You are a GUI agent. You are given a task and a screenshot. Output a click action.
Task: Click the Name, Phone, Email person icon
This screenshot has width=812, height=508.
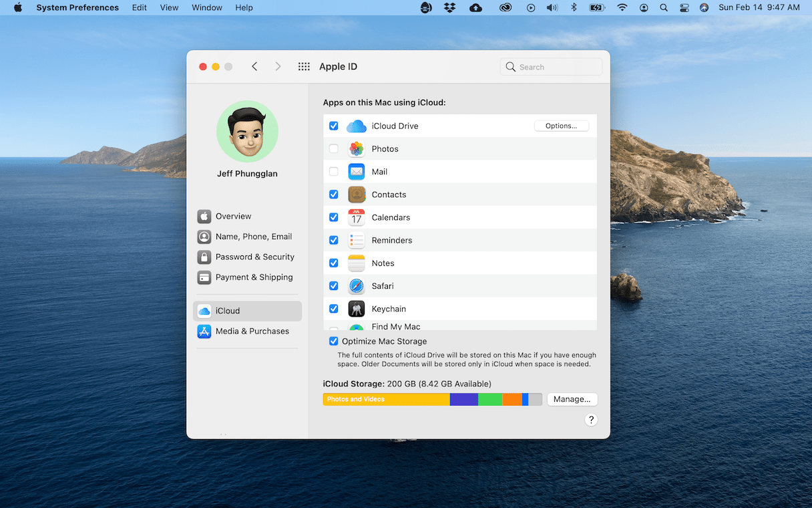(x=204, y=237)
